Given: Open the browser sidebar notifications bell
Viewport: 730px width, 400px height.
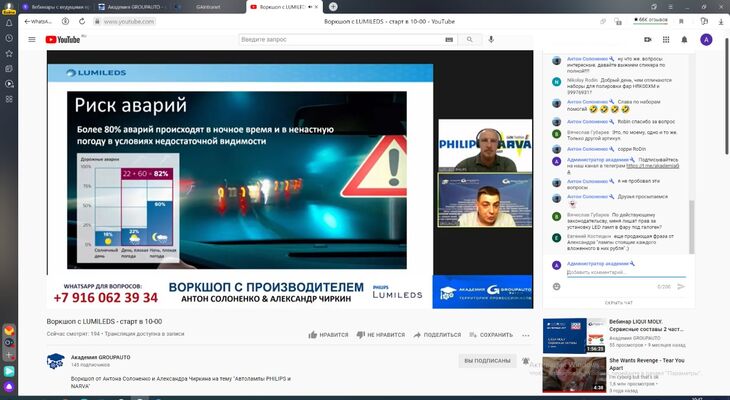Looking at the screenshot, I should coord(9,23).
